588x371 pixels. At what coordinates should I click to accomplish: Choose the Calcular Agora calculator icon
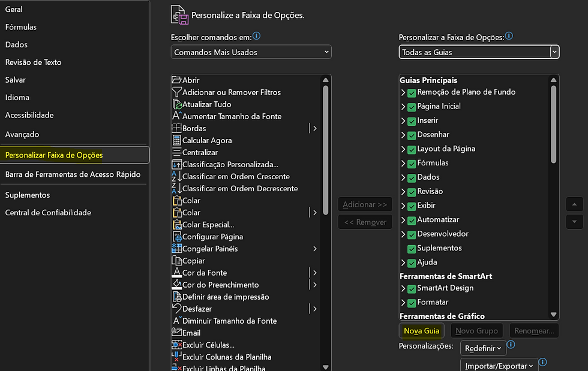(176, 140)
